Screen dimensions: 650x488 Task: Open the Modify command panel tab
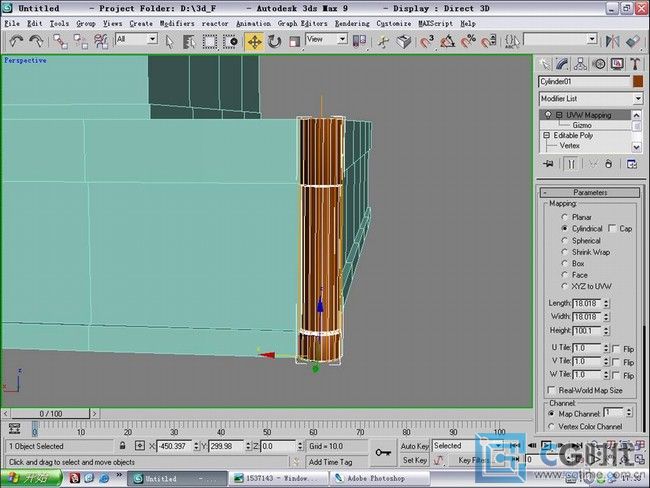pyautogui.click(x=562, y=64)
